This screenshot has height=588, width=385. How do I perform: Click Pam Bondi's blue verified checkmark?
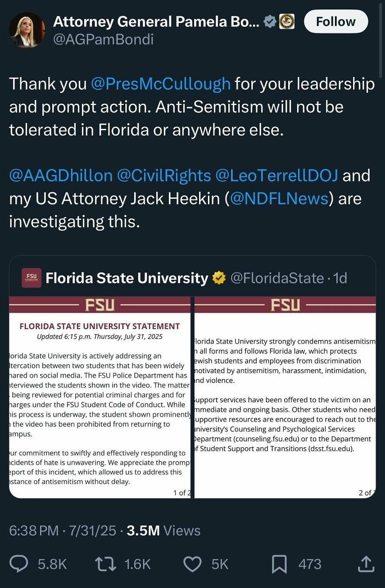click(x=269, y=21)
